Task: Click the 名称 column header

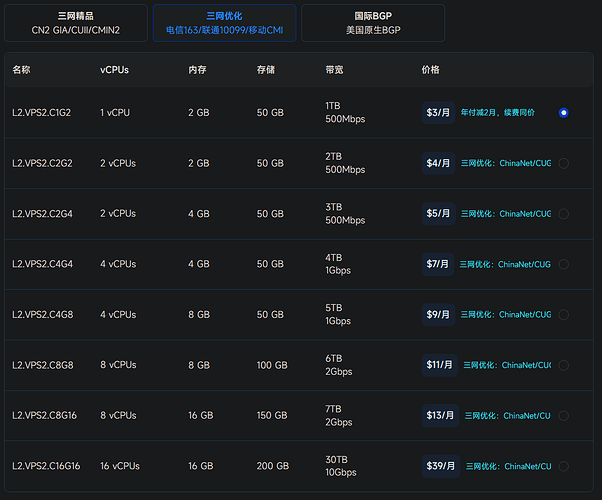Action: pos(22,70)
